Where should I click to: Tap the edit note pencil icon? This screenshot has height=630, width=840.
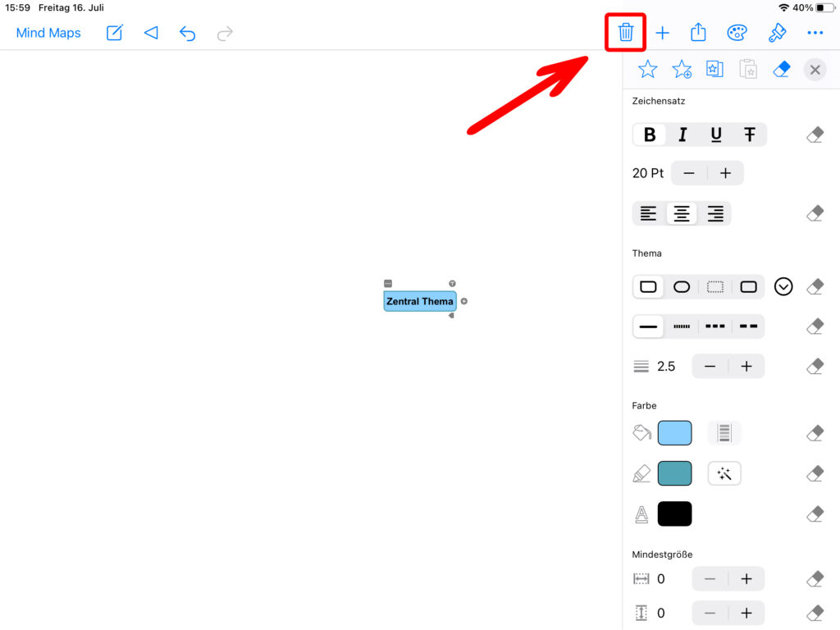(115, 34)
